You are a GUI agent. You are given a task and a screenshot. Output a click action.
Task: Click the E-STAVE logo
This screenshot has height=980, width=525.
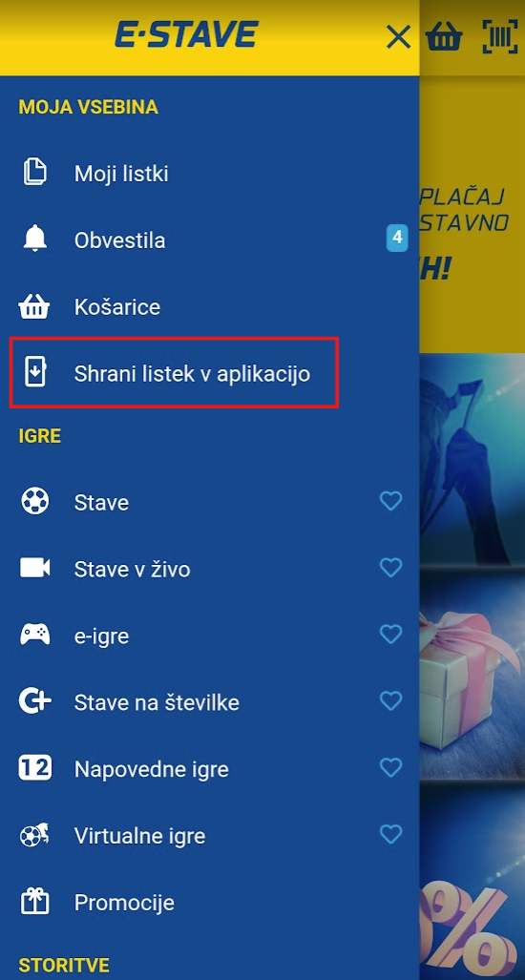point(186,35)
